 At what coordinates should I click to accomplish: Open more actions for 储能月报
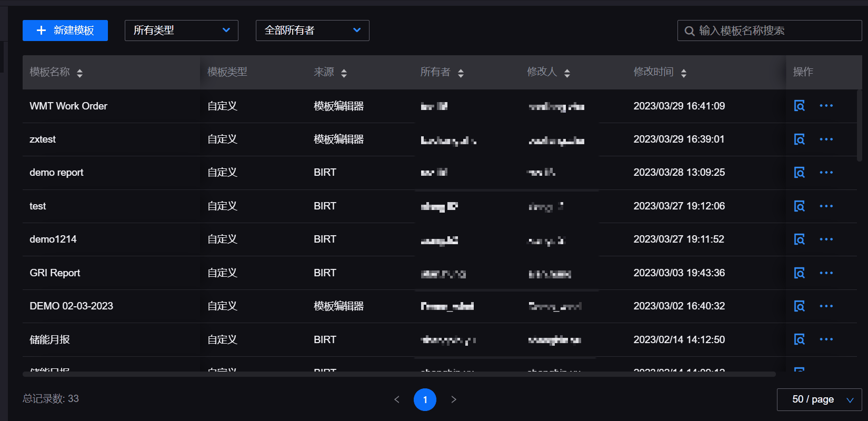tap(826, 339)
